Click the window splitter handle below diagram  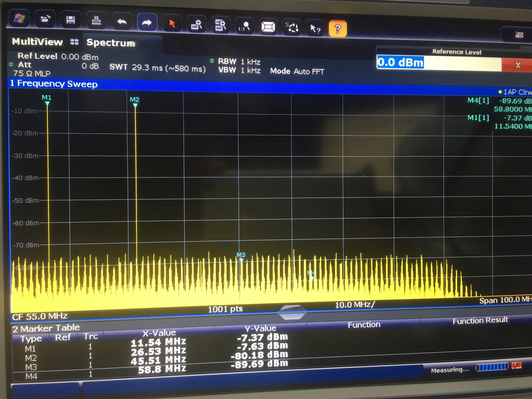coord(292,312)
